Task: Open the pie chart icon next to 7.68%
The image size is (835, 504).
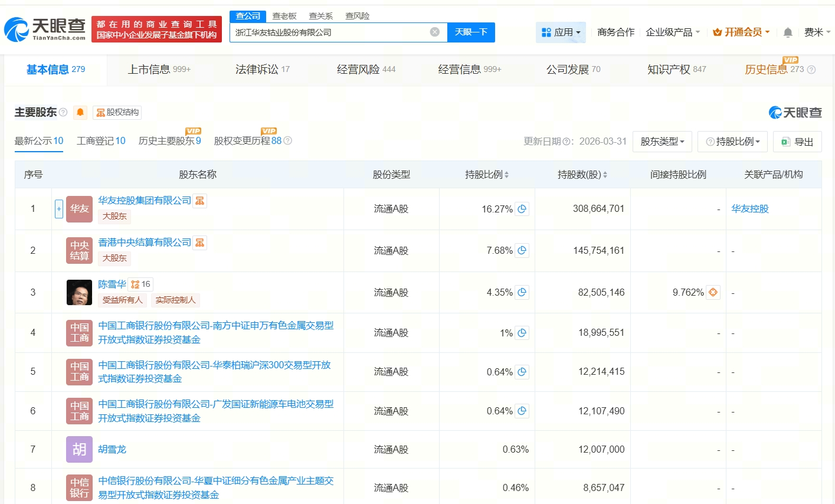Action: pos(522,251)
